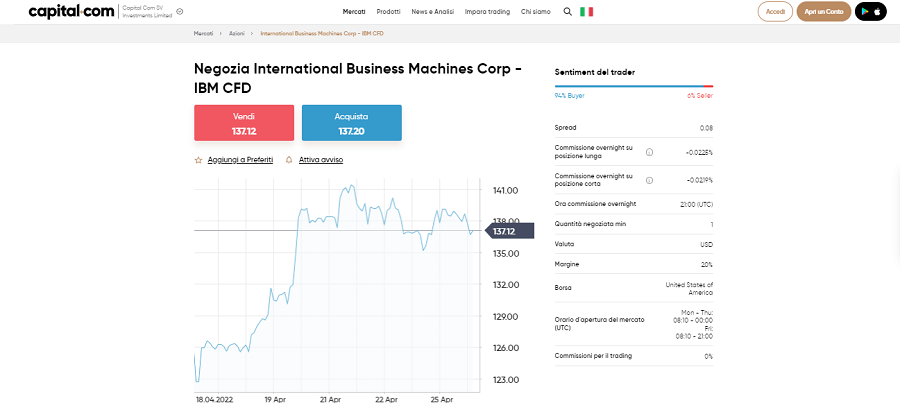The image size is (900, 403).
Task: Click the Accedi button
Action: [775, 11]
